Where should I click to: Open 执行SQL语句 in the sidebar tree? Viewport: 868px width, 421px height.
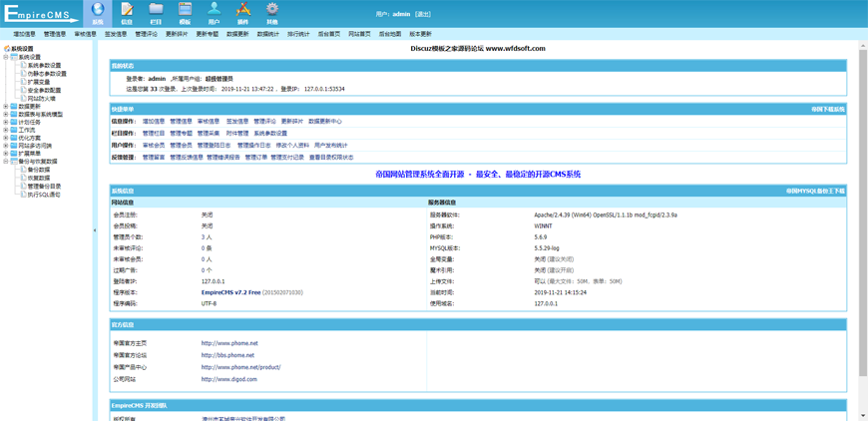pyautogui.click(x=44, y=195)
